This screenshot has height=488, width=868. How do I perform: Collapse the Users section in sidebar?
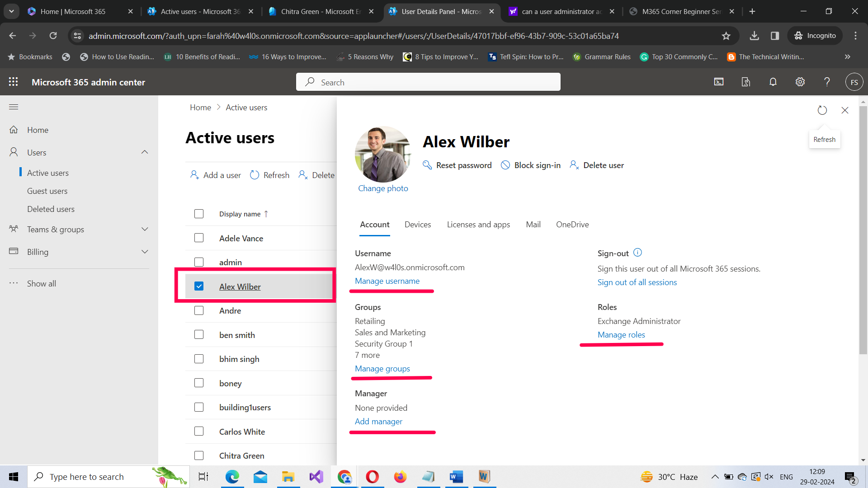tap(145, 152)
